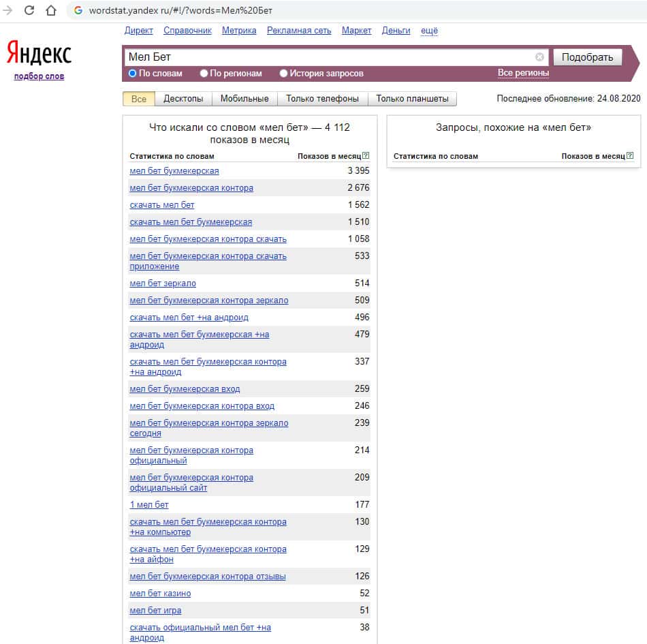Click the Подобрать button
The width and height of the screenshot is (647, 644).
click(x=587, y=57)
